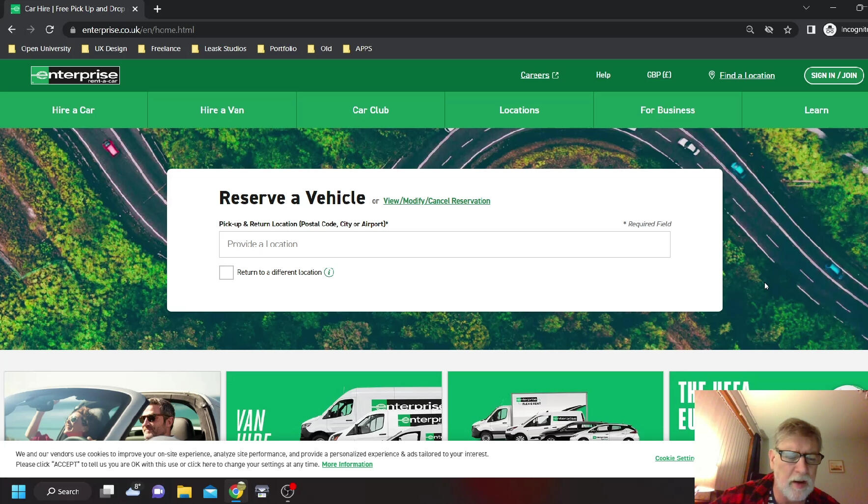Check Return to a different location
This screenshot has height=504, width=868.
[x=226, y=272]
